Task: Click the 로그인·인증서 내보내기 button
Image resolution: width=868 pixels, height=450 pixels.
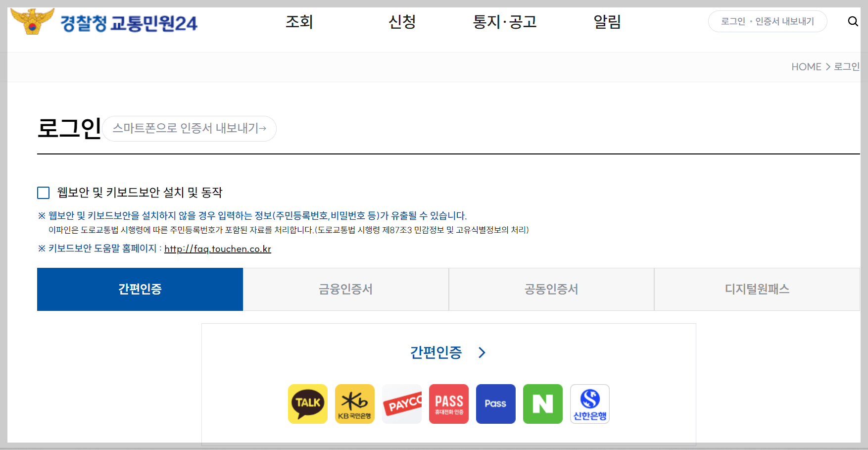Action: point(768,21)
